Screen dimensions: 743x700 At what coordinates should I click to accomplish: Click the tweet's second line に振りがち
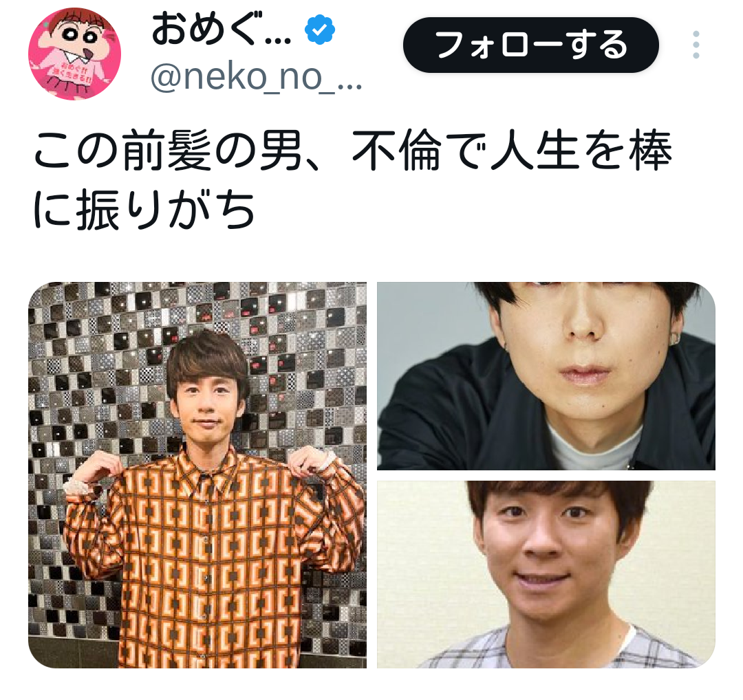[145, 209]
